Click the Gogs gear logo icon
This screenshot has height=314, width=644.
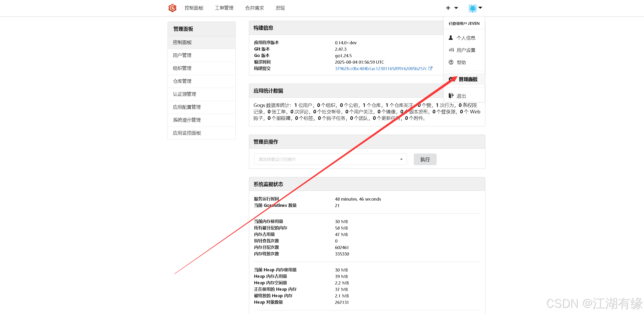point(172,8)
